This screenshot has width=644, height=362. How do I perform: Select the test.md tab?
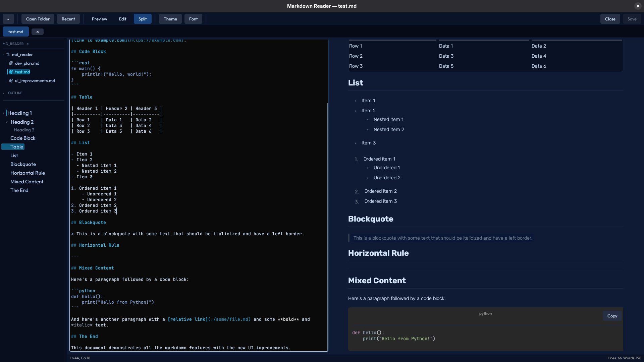[x=15, y=31]
